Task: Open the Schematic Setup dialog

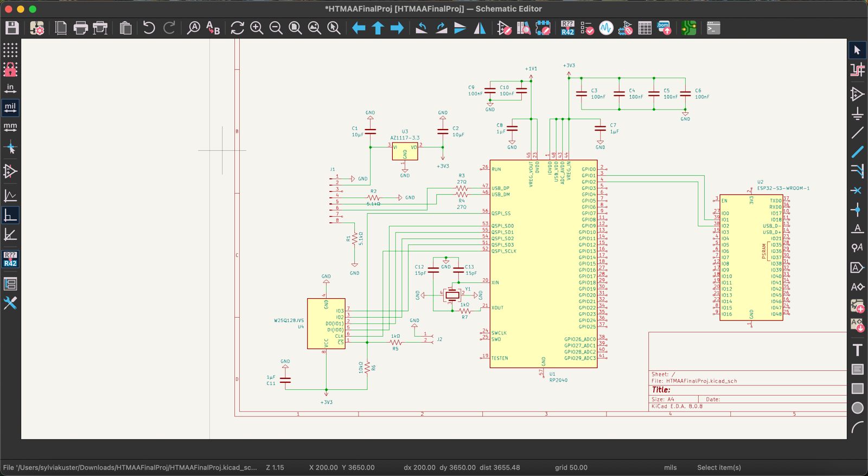Action: pyautogui.click(x=37, y=28)
